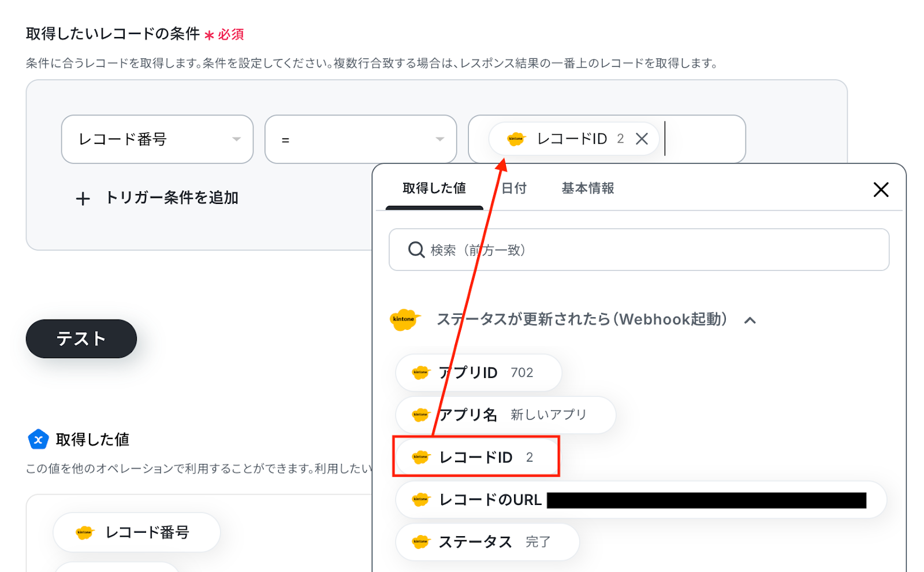Click the kintone icon on the ステータス chip

coord(420,542)
